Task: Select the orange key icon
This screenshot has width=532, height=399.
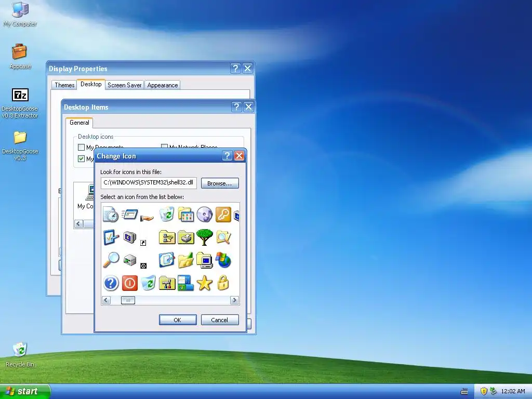Action: tap(223, 215)
